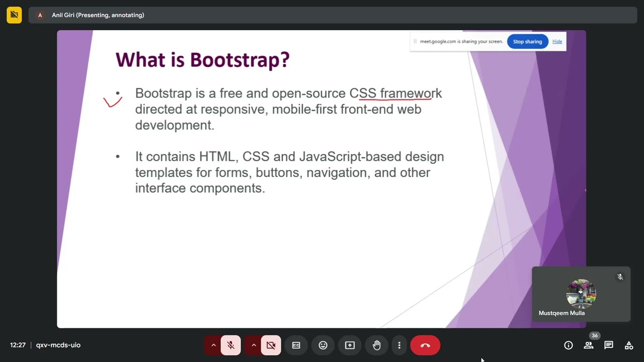The width and height of the screenshot is (644, 362).
Task: Raise hand in the meeting
Action: (376, 345)
